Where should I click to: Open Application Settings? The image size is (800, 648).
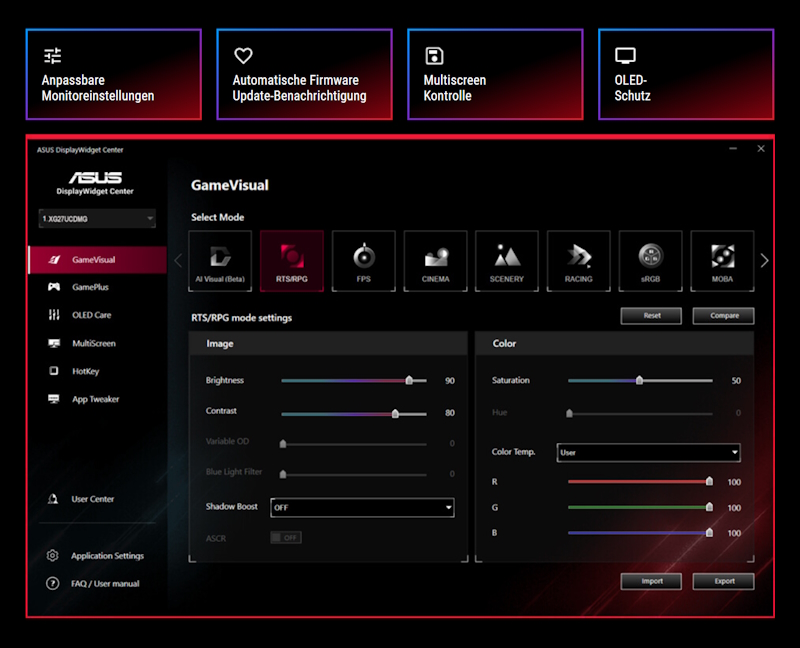108,555
